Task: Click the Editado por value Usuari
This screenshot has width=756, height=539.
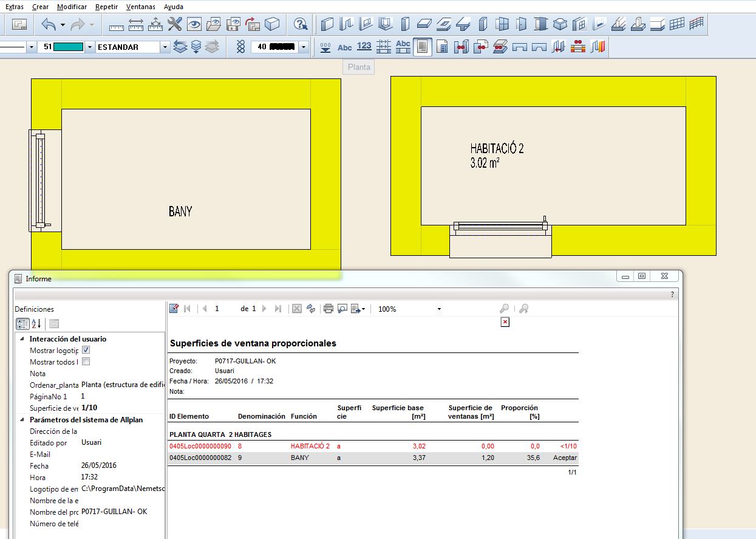Action: [x=92, y=443]
